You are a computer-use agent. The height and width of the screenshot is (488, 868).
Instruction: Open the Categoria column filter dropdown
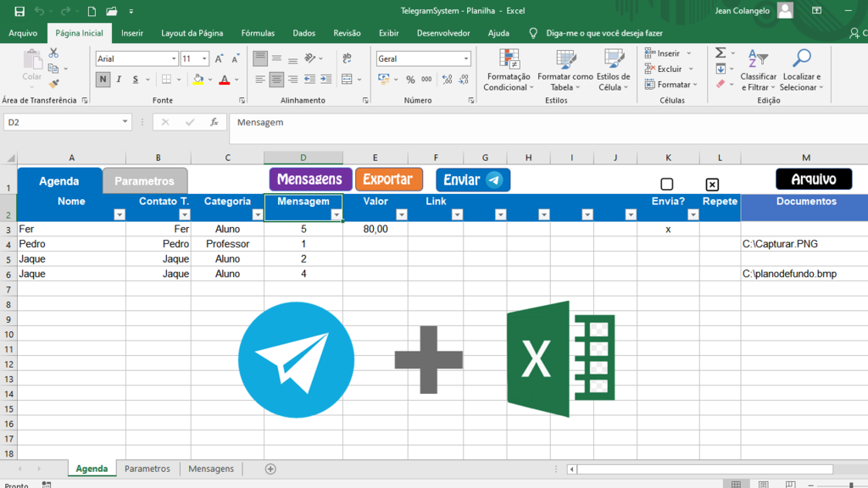tap(258, 214)
